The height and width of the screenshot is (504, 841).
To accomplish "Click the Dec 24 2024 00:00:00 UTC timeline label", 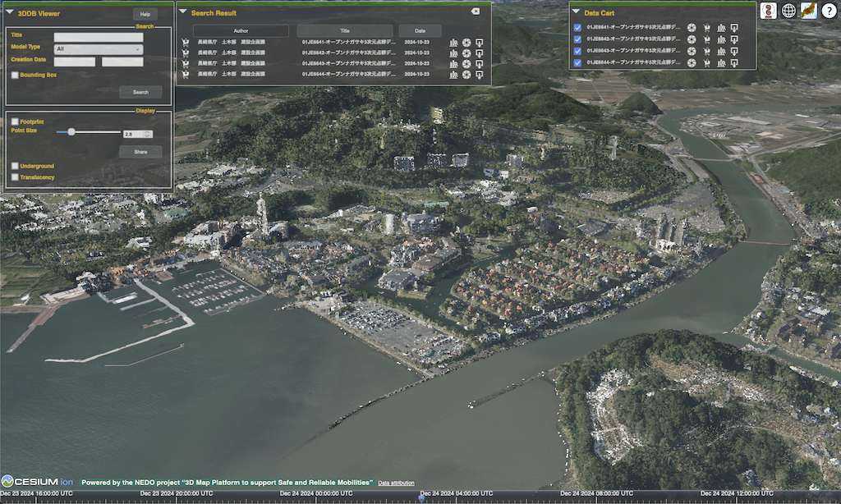I will pos(316,493).
